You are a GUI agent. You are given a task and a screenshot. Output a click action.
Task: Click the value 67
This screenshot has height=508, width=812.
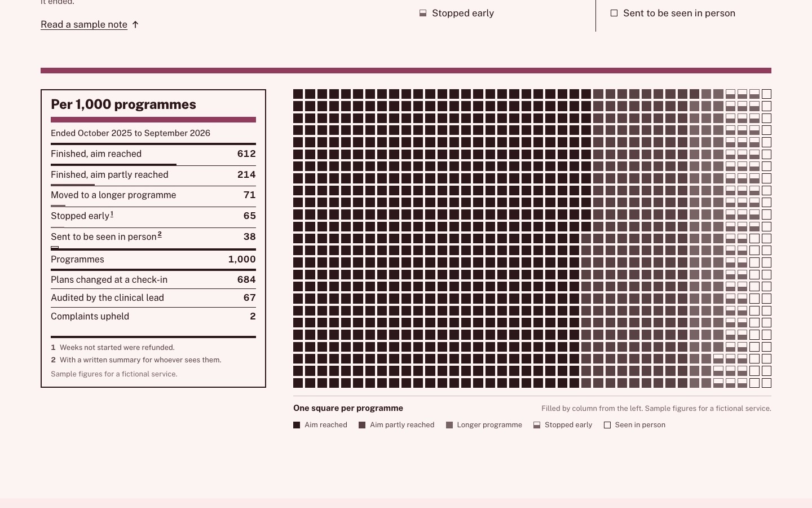point(250,298)
